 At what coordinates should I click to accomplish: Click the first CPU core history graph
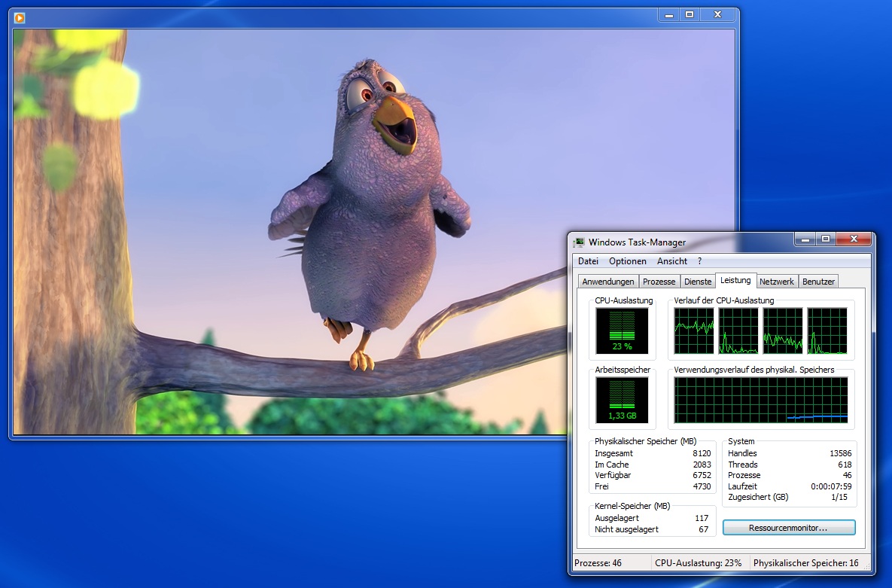pos(693,331)
